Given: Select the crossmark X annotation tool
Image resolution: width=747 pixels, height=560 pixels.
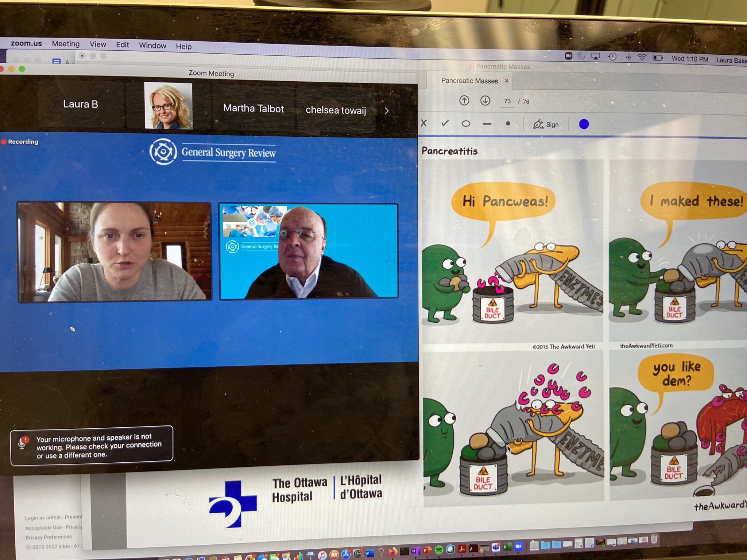Looking at the screenshot, I should [424, 123].
